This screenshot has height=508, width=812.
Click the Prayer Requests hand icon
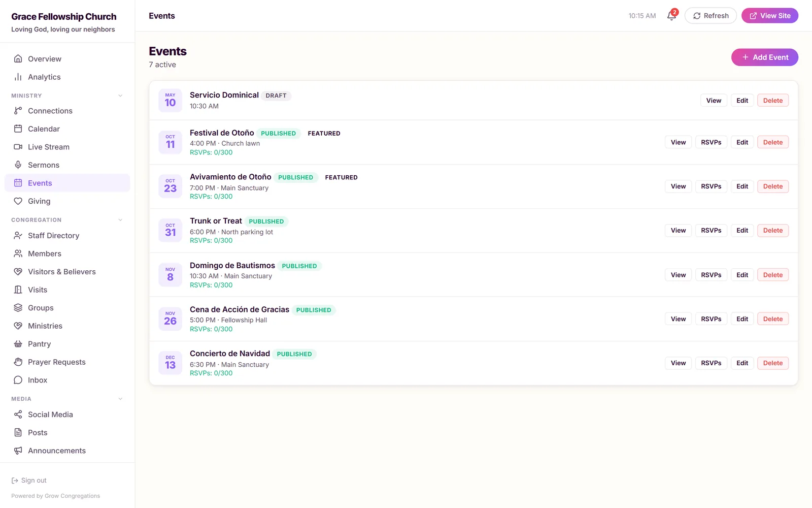point(18,362)
